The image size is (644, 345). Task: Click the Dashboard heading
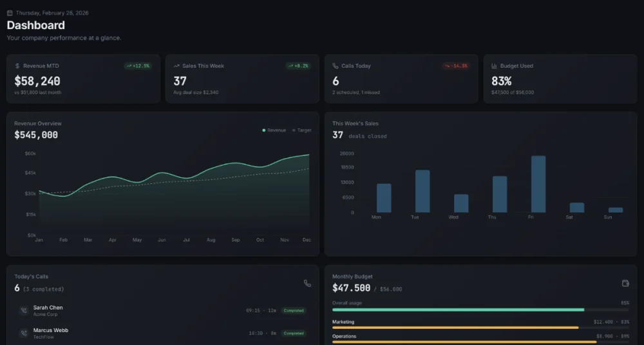click(x=35, y=25)
